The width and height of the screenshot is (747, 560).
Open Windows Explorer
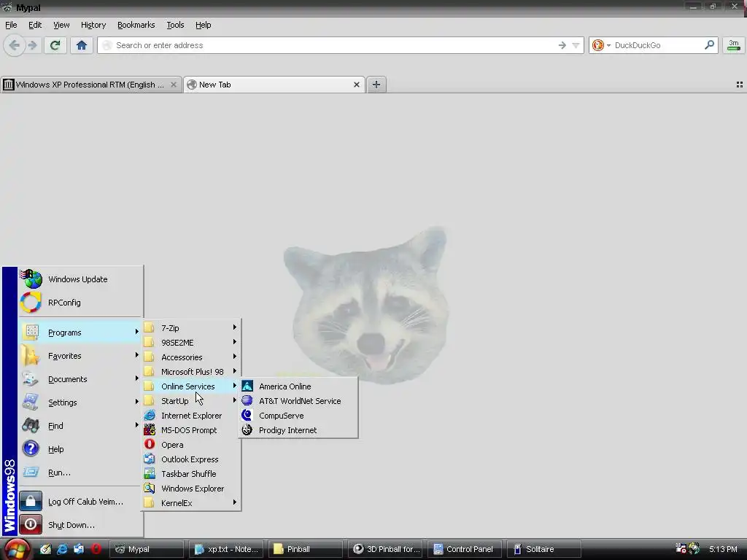(191, 489)
